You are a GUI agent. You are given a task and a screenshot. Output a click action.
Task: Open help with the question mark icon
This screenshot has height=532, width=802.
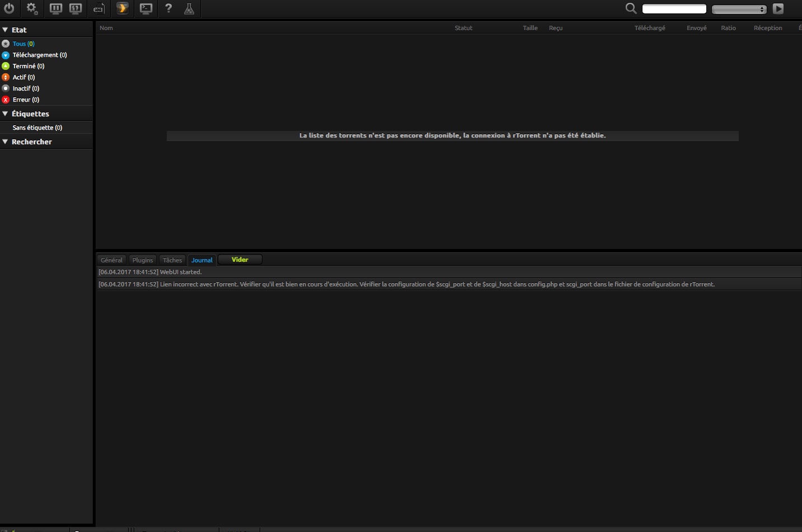tap(168, 8)
